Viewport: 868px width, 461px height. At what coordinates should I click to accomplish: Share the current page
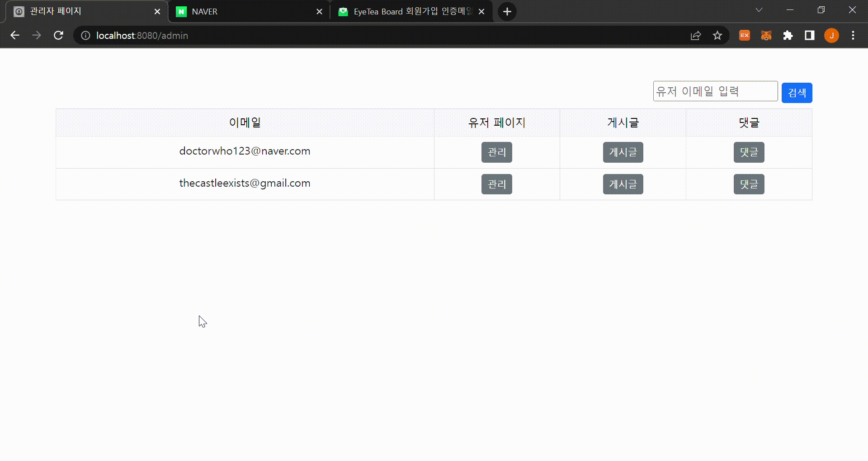[x=696, y=35]
